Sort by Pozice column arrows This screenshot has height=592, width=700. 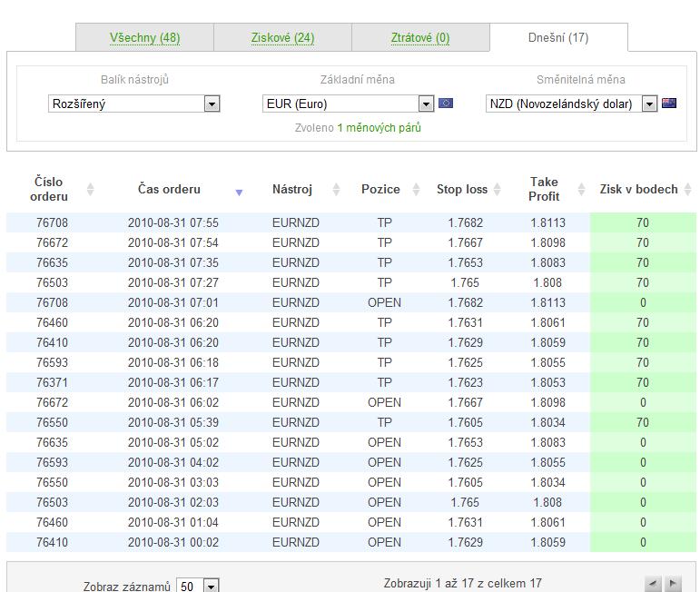pos(416,189)
